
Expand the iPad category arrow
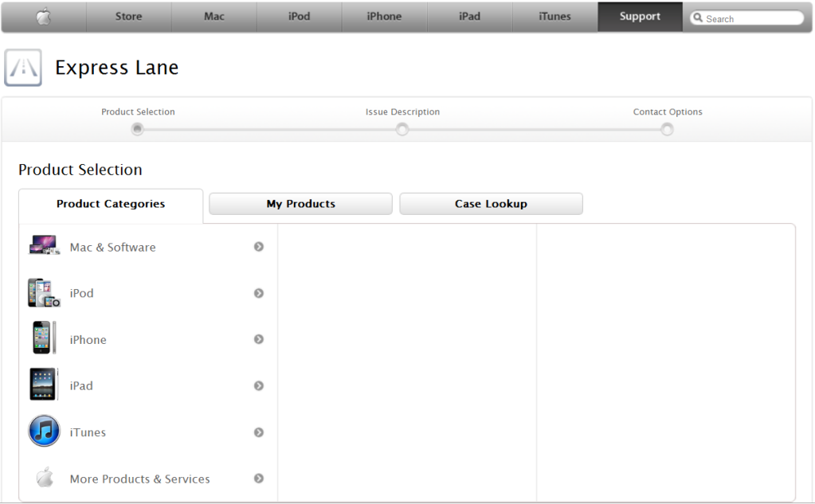pyautogui.click(x=258, y=385)
